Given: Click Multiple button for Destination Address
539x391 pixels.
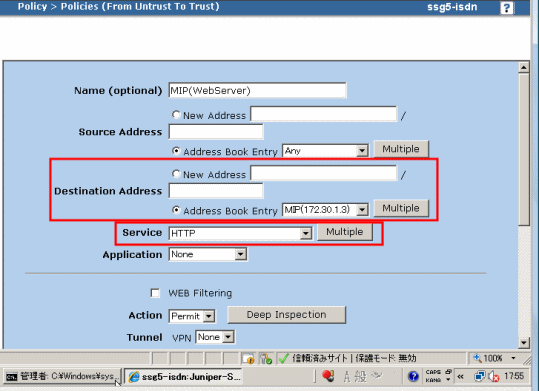Looking at the screenshot, I should tap(401, 208).
